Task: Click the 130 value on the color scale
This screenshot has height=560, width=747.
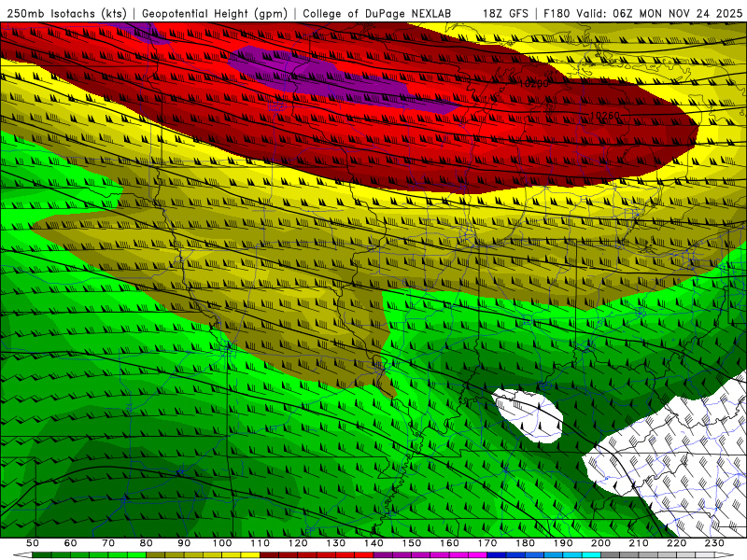Action: point(336,543)
